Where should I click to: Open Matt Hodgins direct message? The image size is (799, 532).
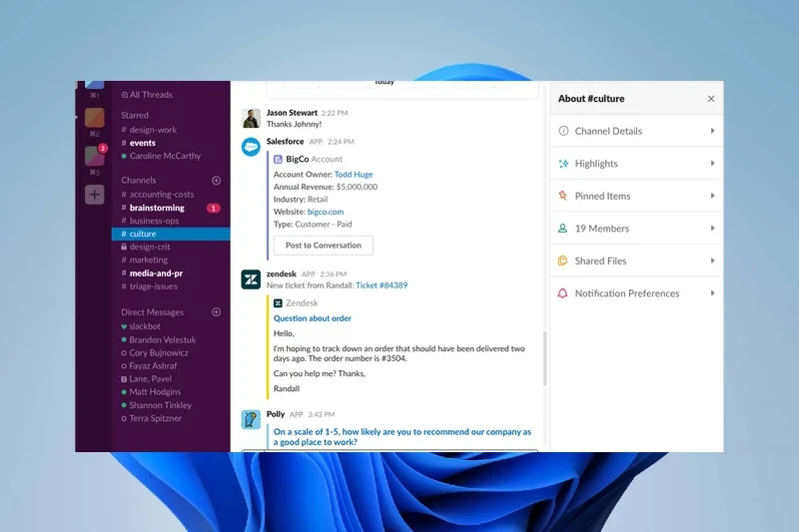pos(151,392)
